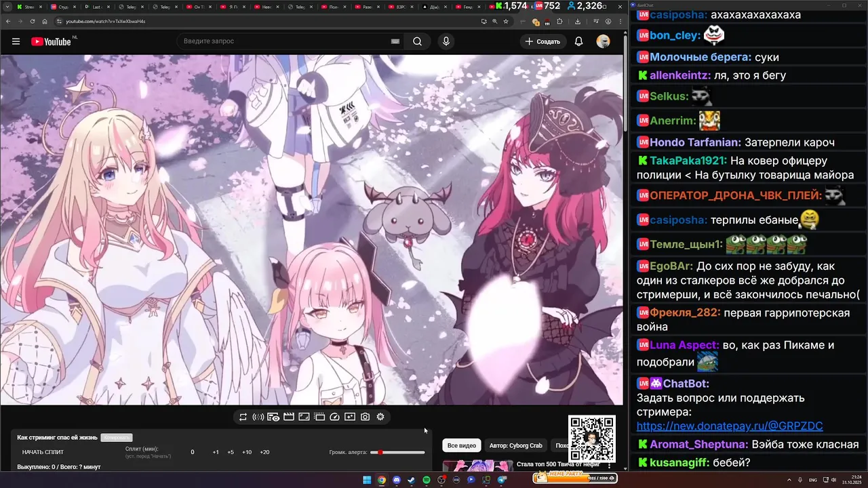Select the Все видео chip
The width and height of the screenshot is (868, 488).
[x=462, y=445]
